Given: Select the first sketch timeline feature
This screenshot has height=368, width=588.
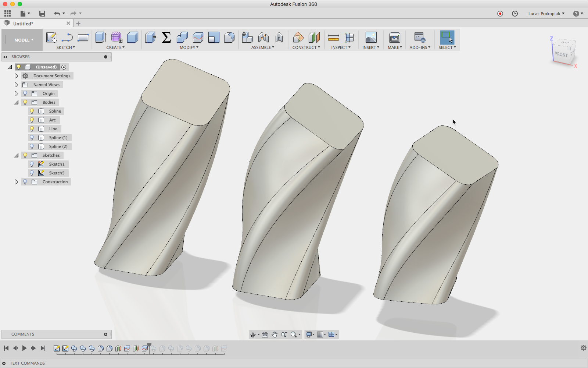Looking at the screenshot, I should (57, 348).
